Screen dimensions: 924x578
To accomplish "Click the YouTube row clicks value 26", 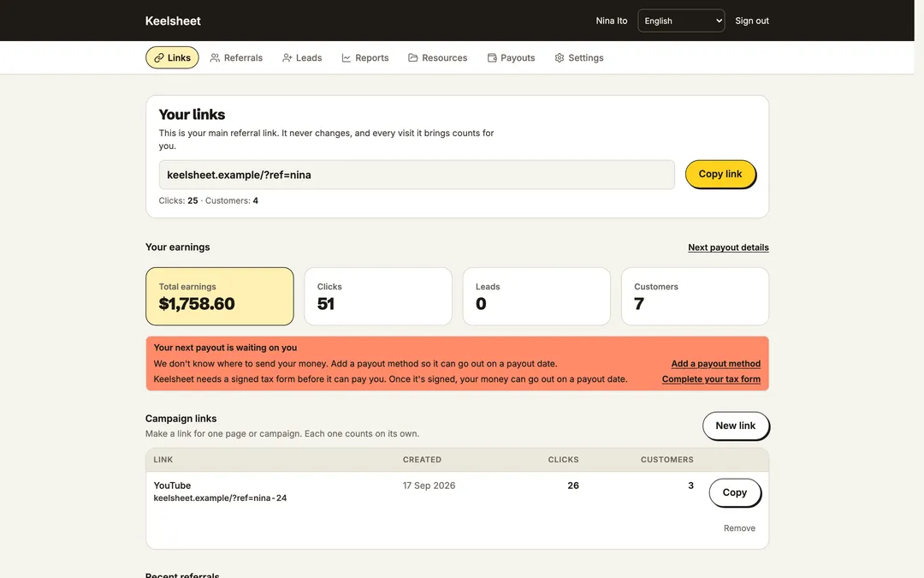I will coord(572,486).
